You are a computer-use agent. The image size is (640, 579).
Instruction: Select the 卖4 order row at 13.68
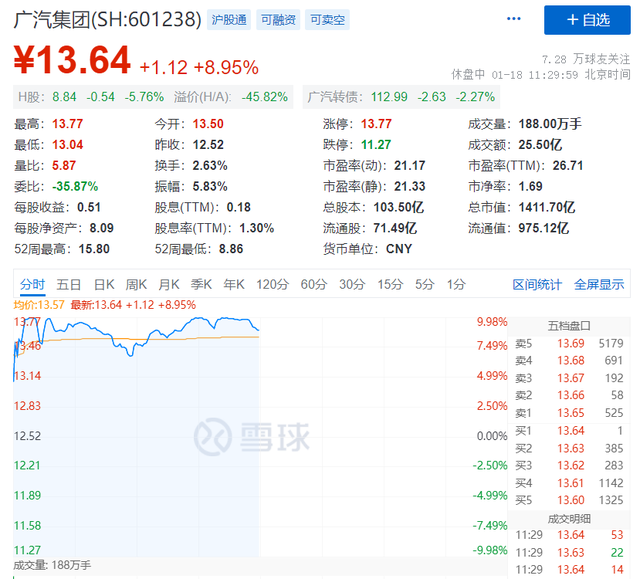point(569,361)
